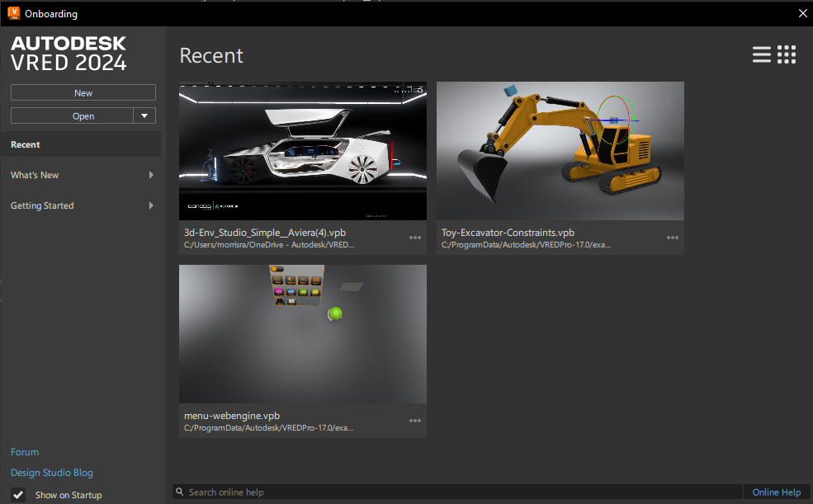This screenshot has width=813, height=504.
Task: Switch to grid view layout
Action: (787, 54)
